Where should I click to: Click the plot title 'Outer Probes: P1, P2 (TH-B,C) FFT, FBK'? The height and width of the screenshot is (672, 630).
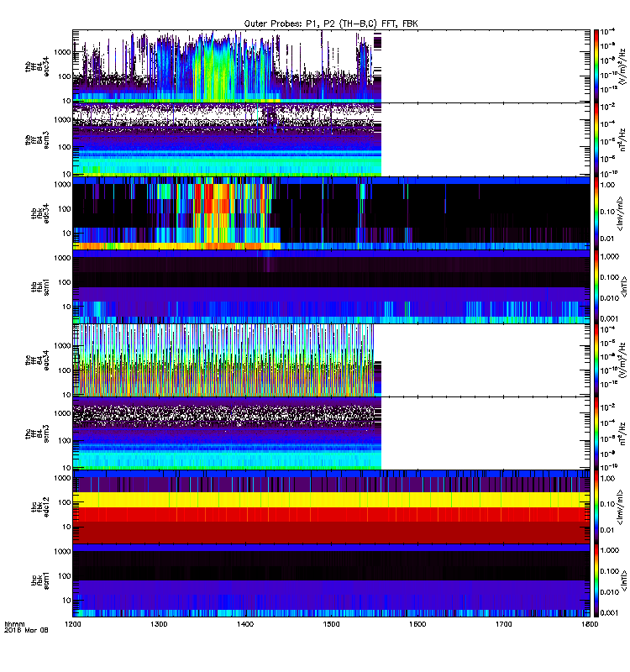click(x=331, y=24)
